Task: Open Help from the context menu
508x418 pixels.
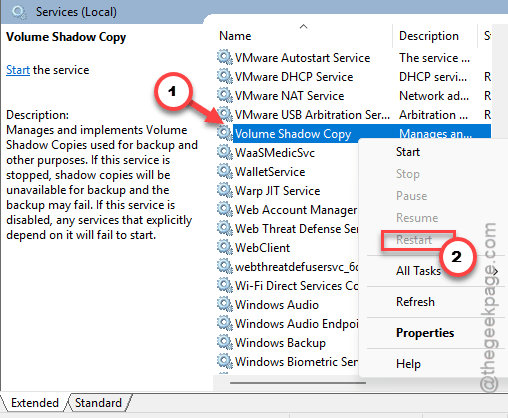Action: pyautogui.click(x=408, y=364)
